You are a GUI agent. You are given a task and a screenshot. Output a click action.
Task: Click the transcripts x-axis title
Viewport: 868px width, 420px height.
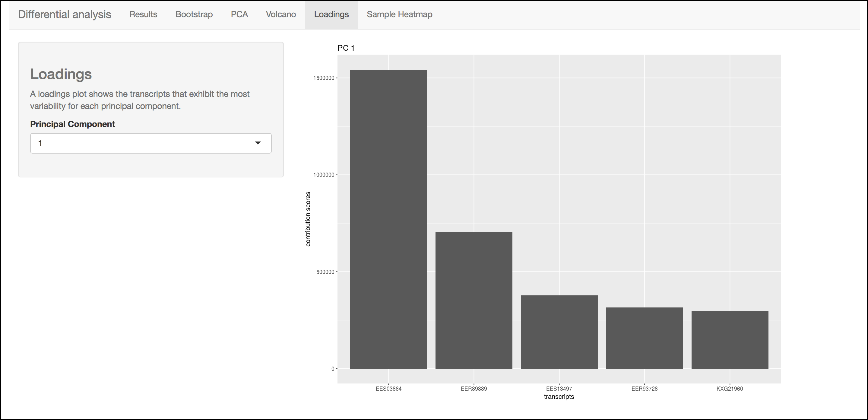click(559, 397)
